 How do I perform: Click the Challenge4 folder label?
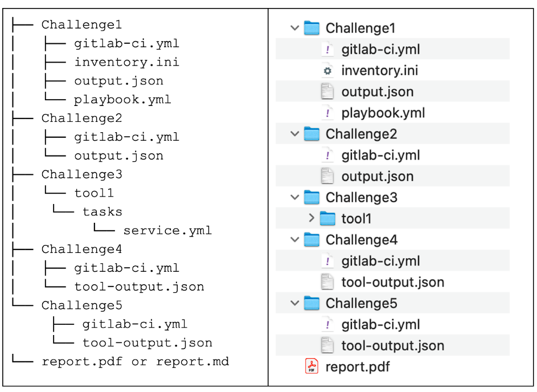pos(362,240)
